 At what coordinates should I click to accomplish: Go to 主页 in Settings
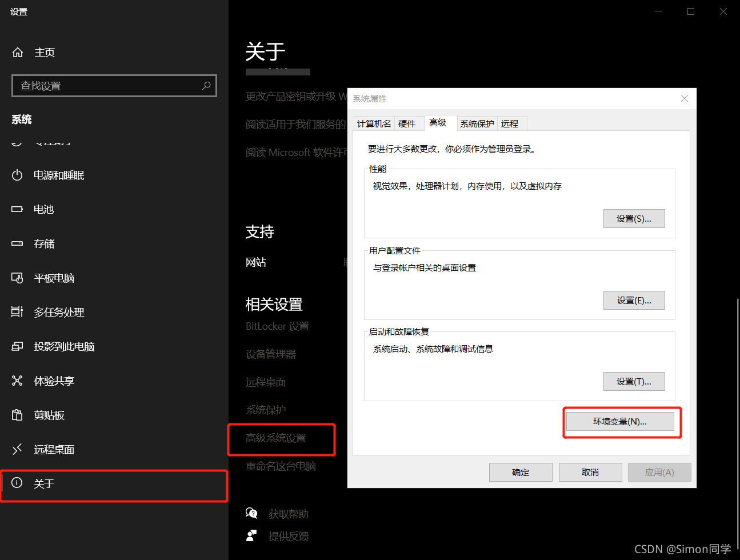[114, 53]
